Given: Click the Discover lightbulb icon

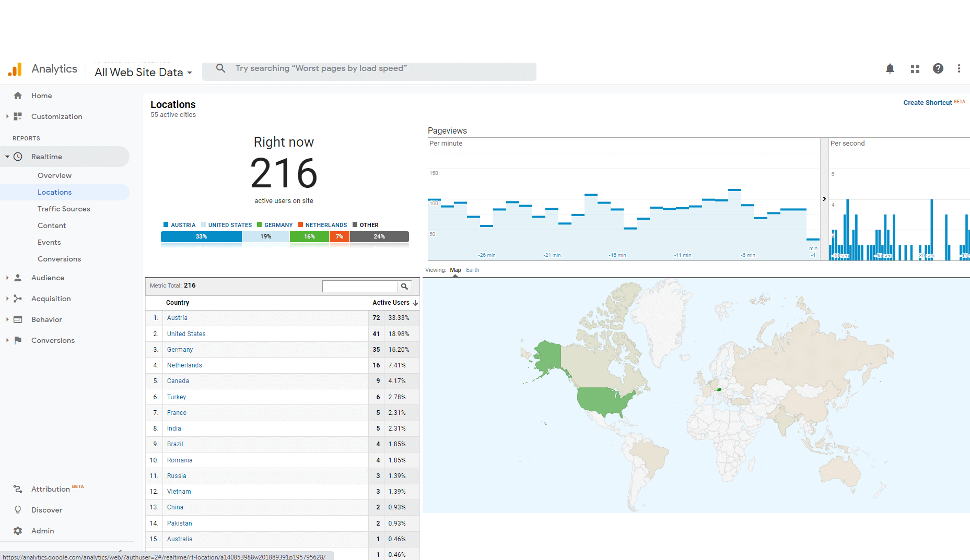Looking at the screenshot, I should (18, 510).
